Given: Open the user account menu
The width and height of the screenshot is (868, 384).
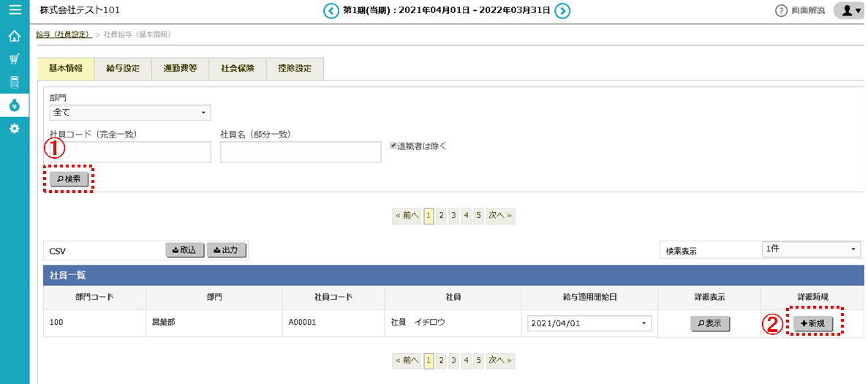Looking at the screenshot, I should [x=850, y=10].
